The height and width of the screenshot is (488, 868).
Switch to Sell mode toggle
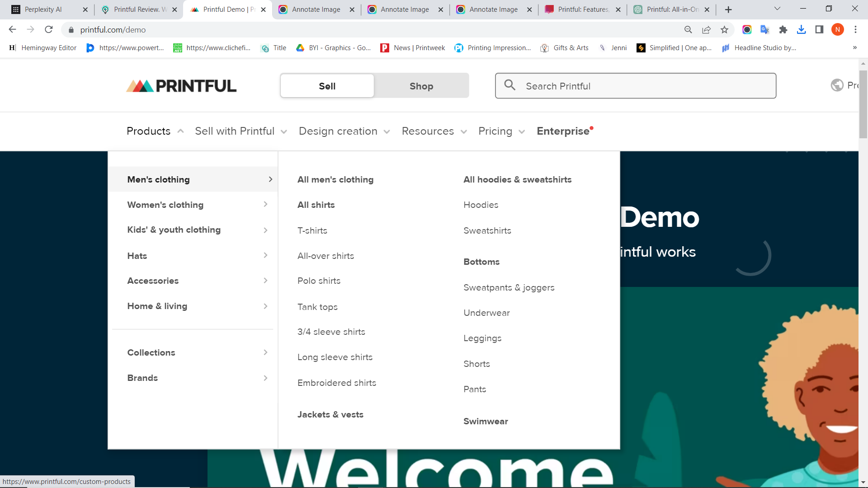327,86
